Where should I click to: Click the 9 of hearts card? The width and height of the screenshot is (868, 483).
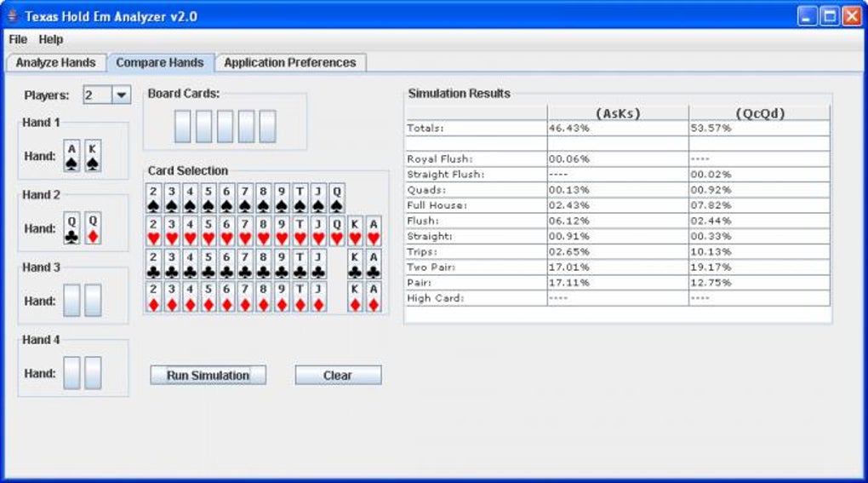[x=281, y=231]
